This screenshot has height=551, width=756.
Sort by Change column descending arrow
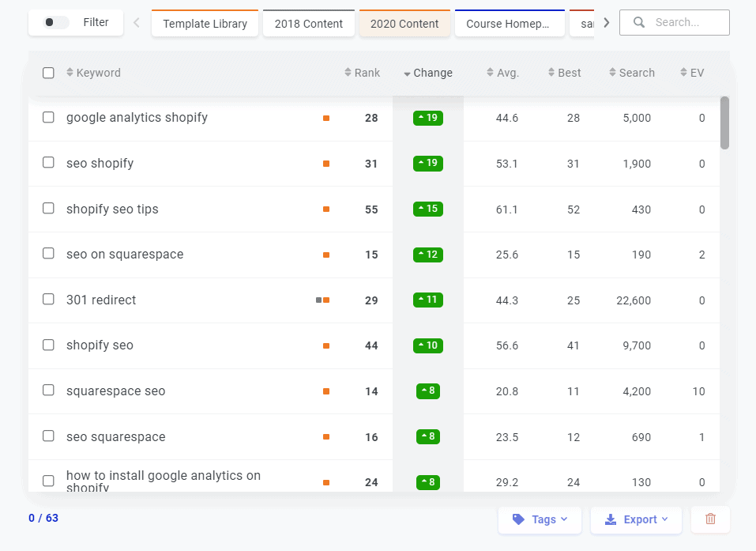click(408, 74)
